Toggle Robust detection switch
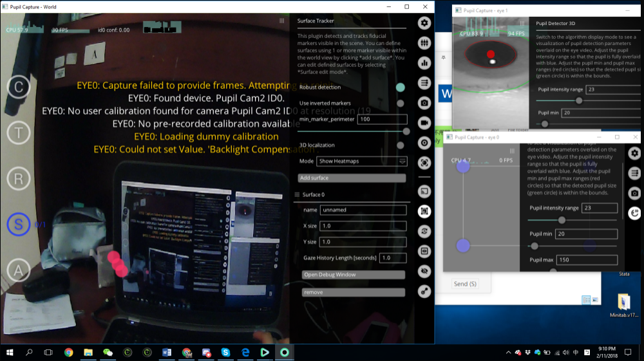 pyautogui.click(x=401, y=87)
